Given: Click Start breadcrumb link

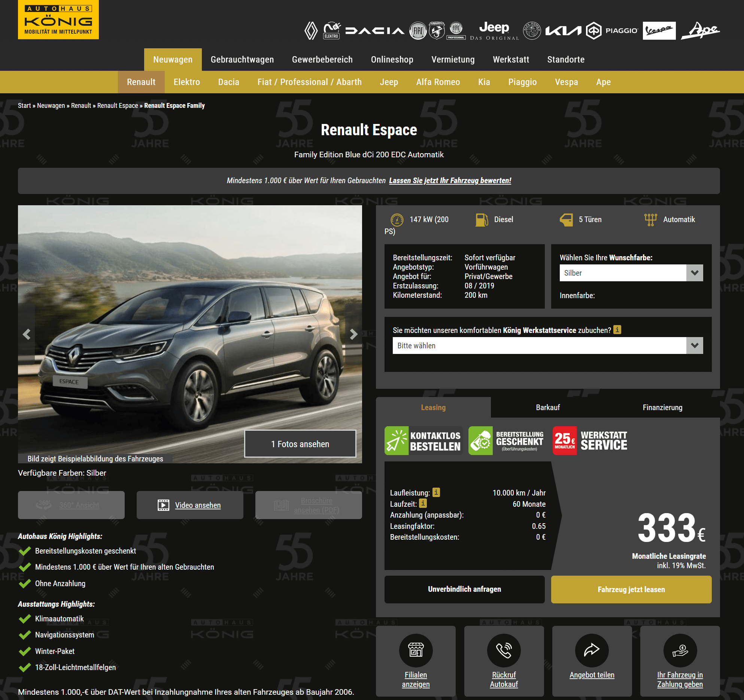Looking at the screenshot, I should click(x=24, y=106).
